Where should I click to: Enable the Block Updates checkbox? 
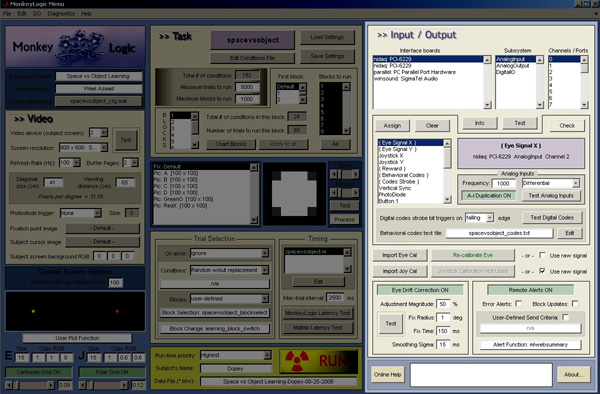(x=575, y=304)
